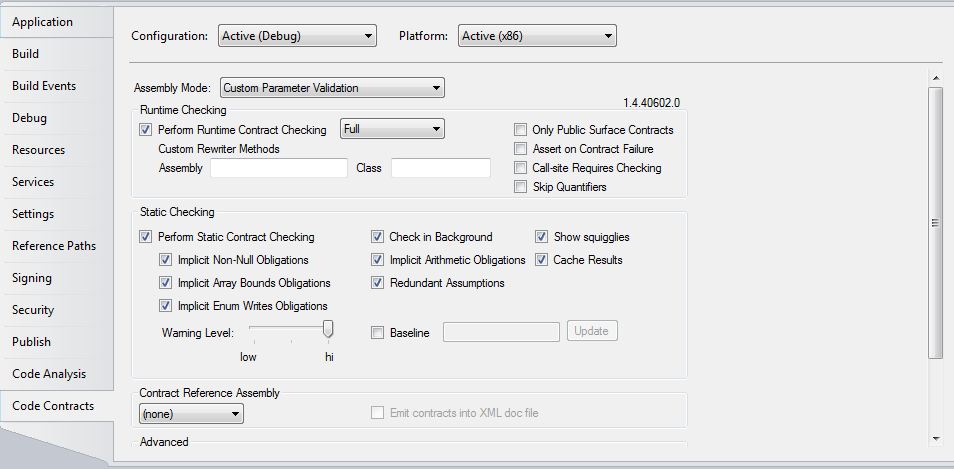This screenshot has height=469, width=954.
Task: Enable Only Public Surface Contracts
Action: (520, 130)
